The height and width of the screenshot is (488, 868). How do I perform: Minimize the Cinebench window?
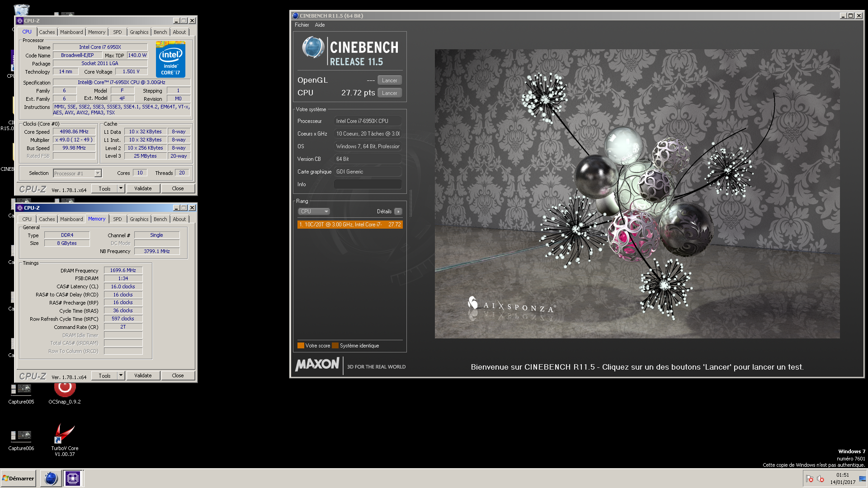click(x=843, y=16)
